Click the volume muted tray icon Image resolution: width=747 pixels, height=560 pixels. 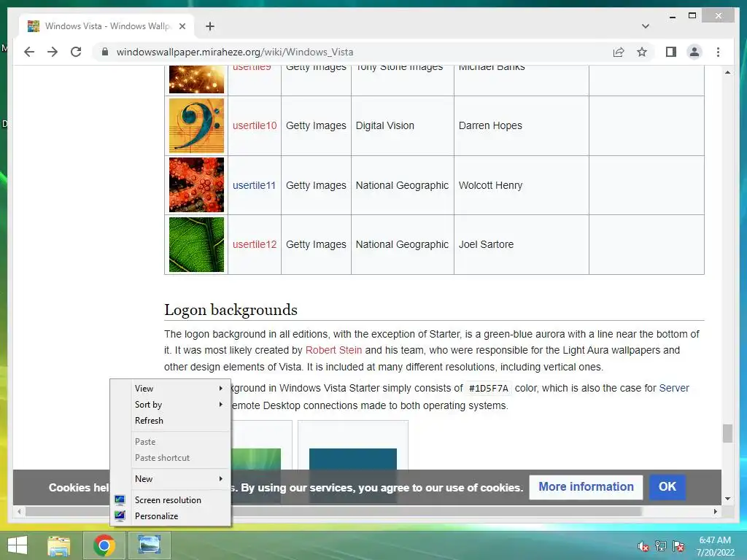643,546
